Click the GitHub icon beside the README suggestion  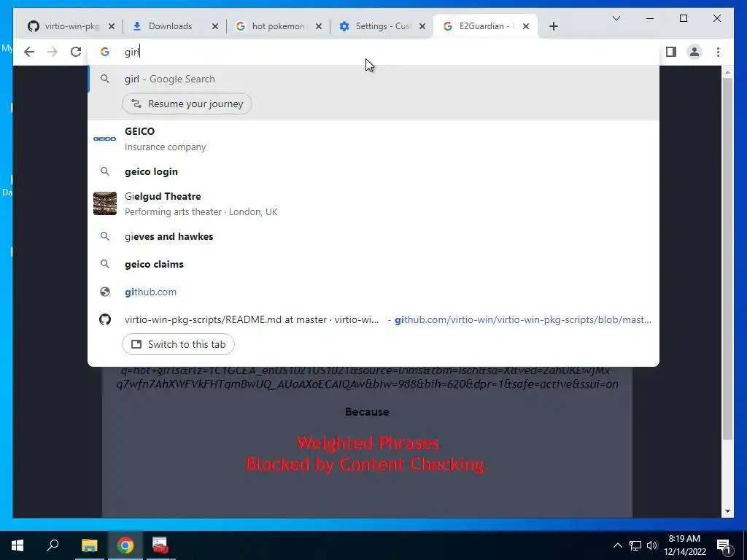click(x=105, y=319)
